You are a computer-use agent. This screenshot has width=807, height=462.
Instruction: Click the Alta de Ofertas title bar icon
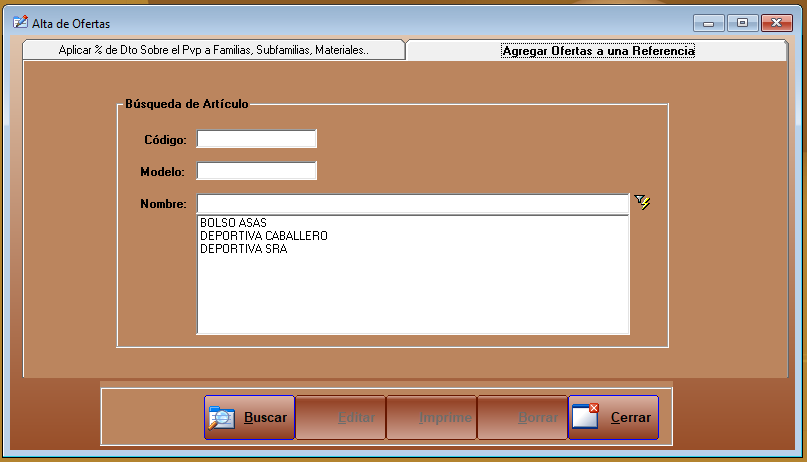point(20,23)
